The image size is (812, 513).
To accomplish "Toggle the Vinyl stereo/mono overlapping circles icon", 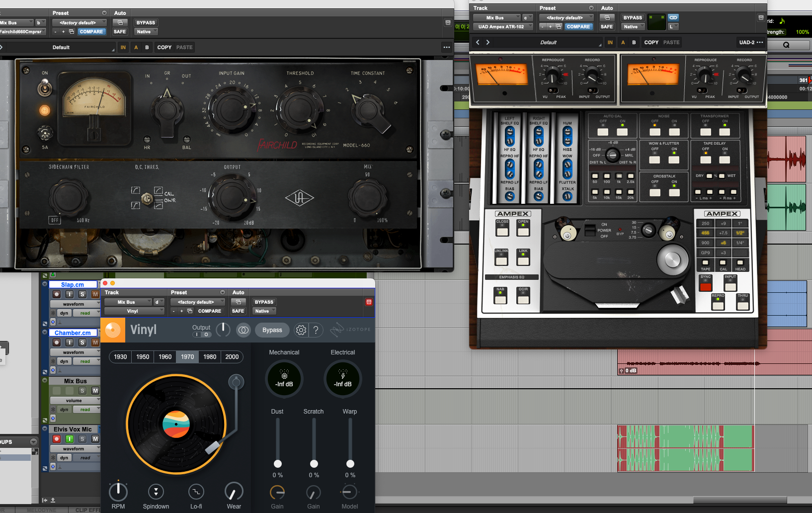I will click(x=244, y=330).
